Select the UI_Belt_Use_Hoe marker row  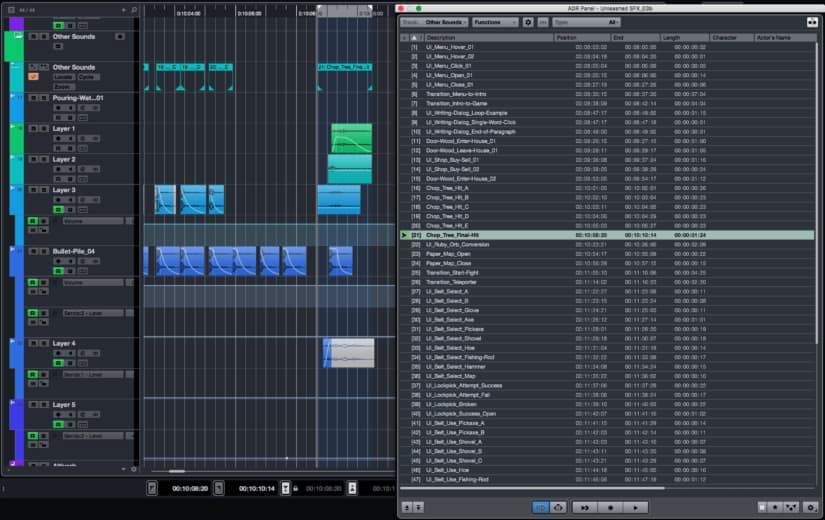607,470
